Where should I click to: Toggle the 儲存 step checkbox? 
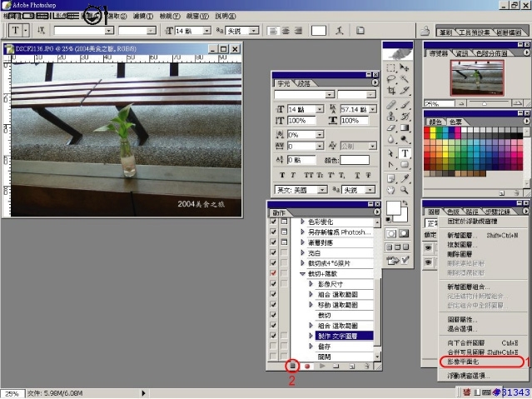pos(273,346)
